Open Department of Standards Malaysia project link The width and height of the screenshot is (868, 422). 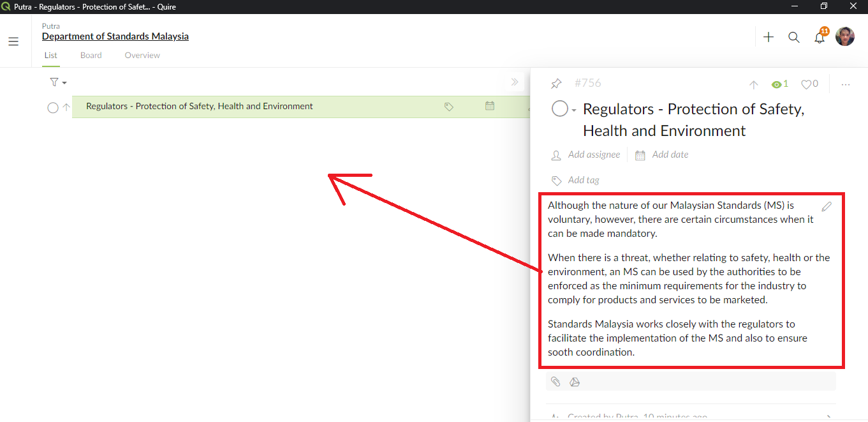[115, 36]
